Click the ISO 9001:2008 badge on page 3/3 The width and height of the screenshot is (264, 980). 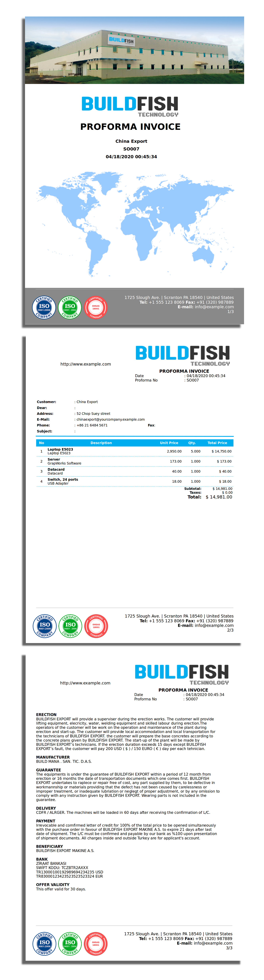[44, 943]
